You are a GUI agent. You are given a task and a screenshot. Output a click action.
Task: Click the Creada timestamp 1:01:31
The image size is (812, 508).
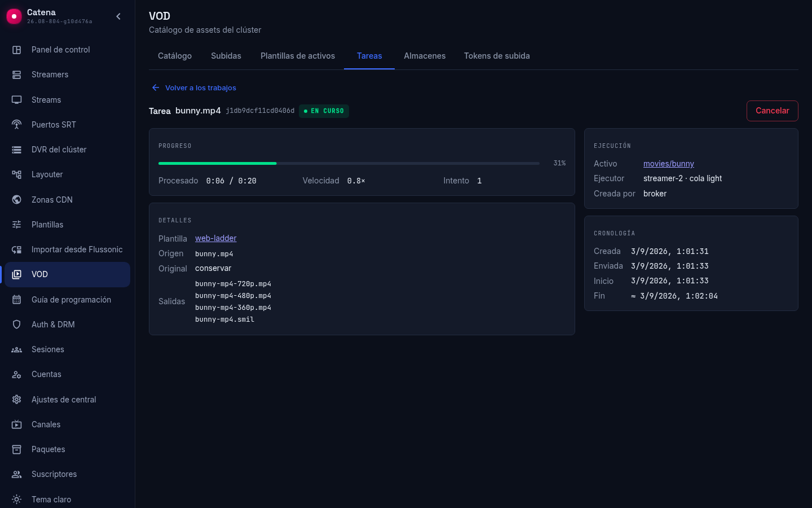pos(670,251)
